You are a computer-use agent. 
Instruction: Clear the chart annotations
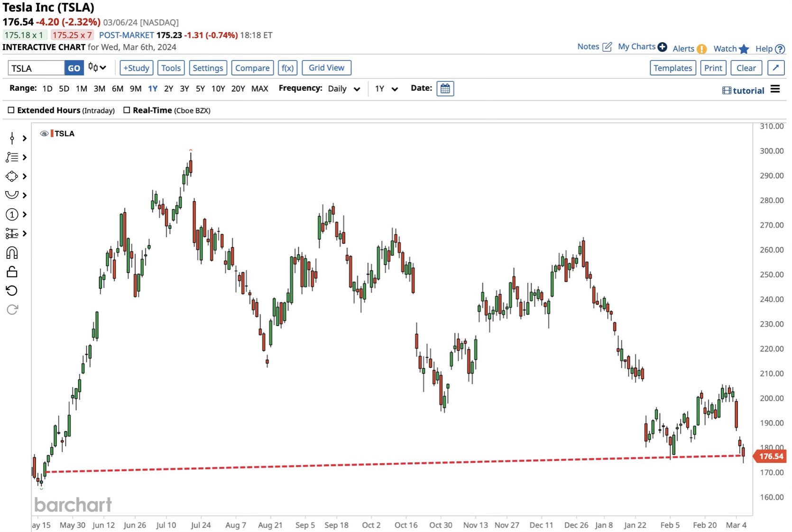click(746, 68)
